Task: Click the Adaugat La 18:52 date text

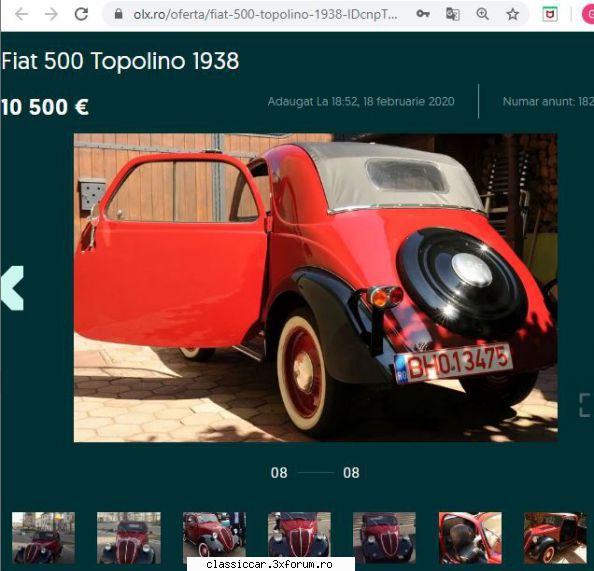Action: (x=361, y=102)
